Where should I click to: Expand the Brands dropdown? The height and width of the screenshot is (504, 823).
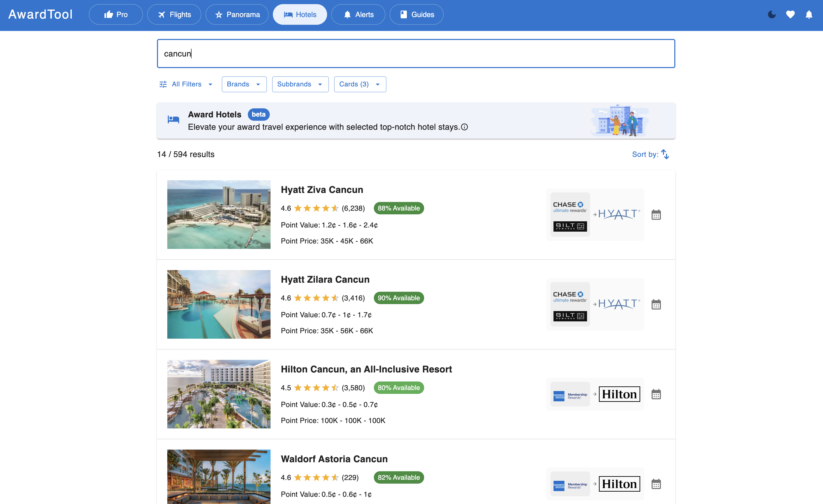pos(244,84)
